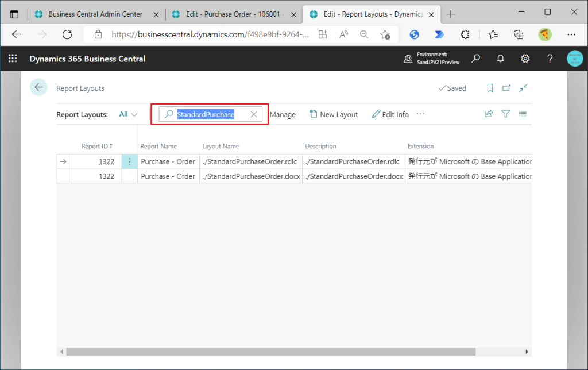Clear the search box with the X
Viewport: 588px width, 370px height.
pos(254,114)
